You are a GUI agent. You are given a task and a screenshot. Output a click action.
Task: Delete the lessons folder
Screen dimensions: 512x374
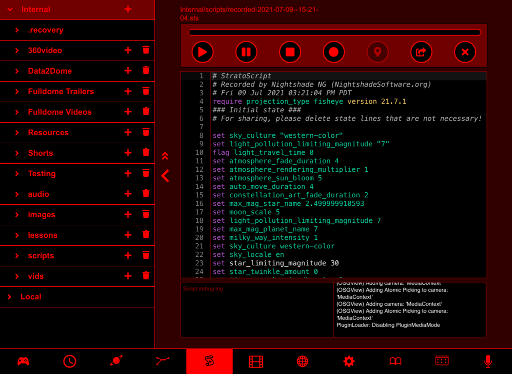pos(146,234)
